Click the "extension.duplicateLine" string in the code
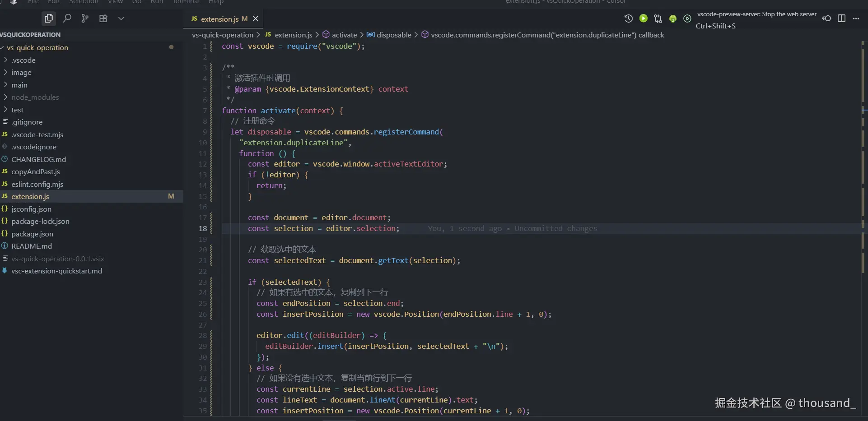This screenshot has width=868, height=421. pyautogui.click(x=294, y=143)
